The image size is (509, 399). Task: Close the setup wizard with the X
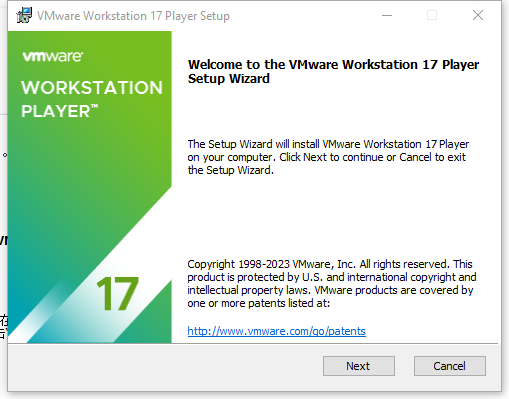point(478,15)
